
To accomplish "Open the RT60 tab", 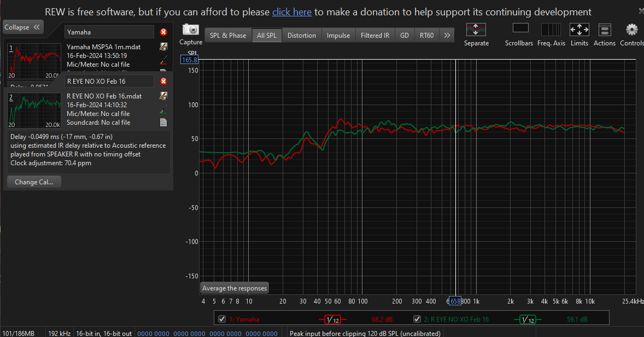I will [x=427, y=36].
